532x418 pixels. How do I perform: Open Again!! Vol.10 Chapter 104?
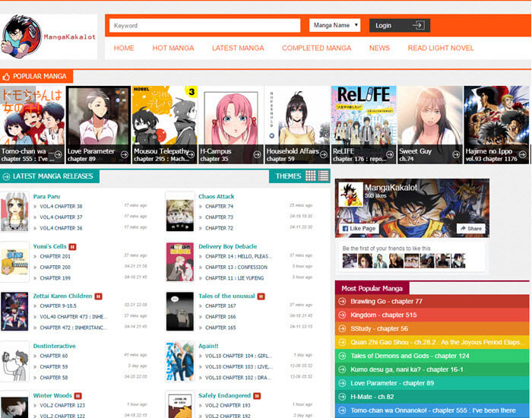239,356
